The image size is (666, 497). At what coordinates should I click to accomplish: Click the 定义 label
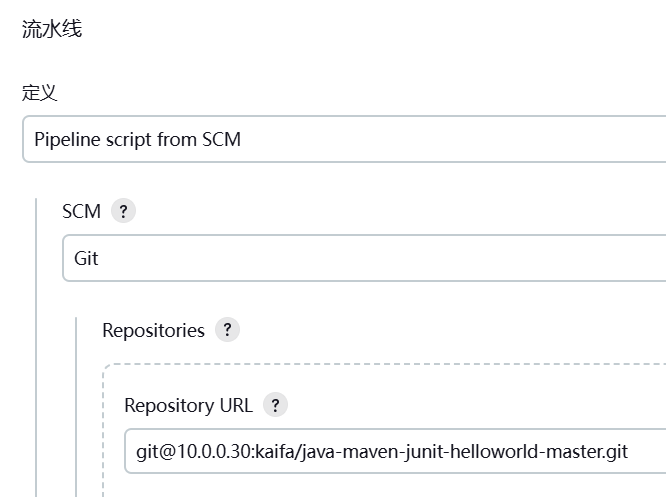(x=40, y=93)
